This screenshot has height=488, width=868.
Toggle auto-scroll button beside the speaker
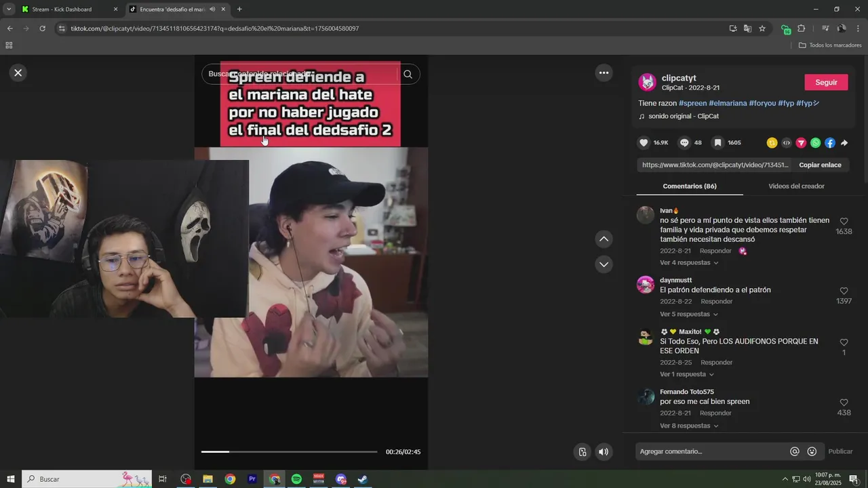click(582, 451)
